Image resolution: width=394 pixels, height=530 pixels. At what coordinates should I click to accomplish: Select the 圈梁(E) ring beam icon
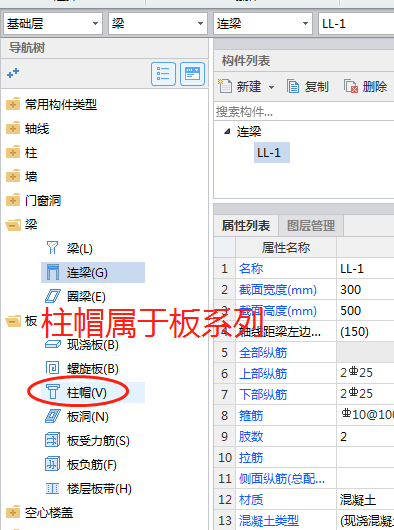click(52, 296)
